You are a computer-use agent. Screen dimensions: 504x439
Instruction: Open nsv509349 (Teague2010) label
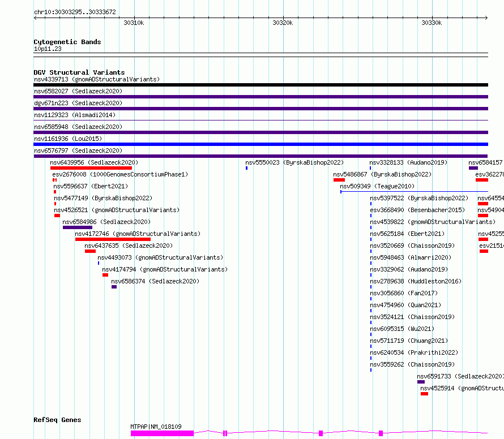(377, 186)
